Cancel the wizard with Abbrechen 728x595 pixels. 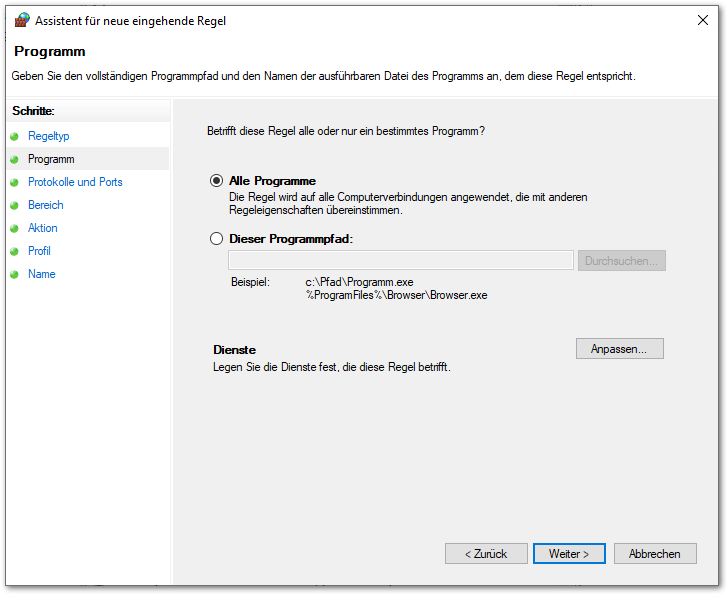655,553
